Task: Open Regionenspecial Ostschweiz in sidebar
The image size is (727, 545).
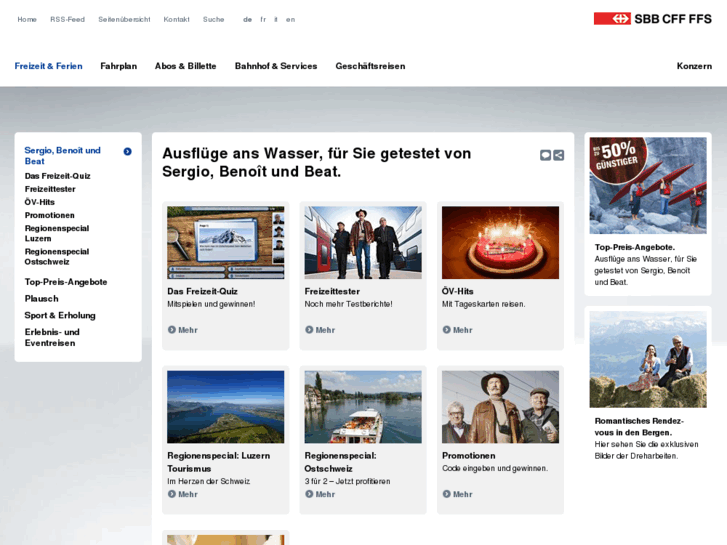Action: pos(57,256)
